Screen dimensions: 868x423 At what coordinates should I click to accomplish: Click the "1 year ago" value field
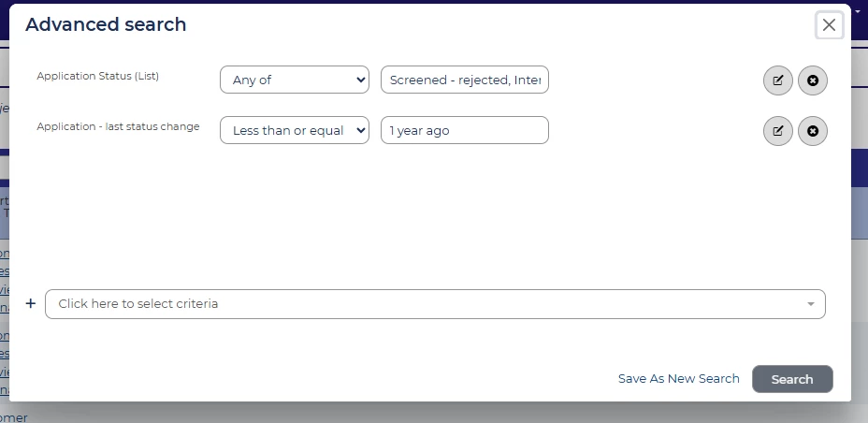[x=464, y=131]
